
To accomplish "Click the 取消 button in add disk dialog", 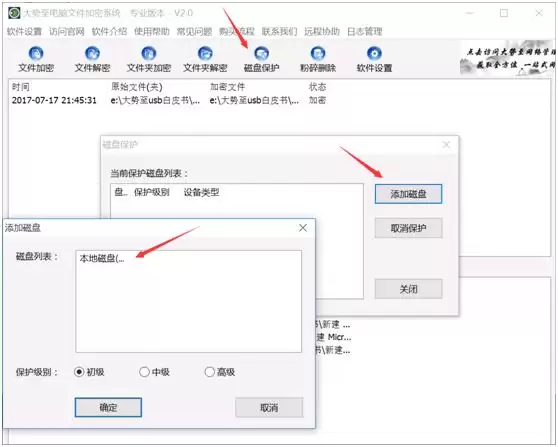I will coord(269,407).
